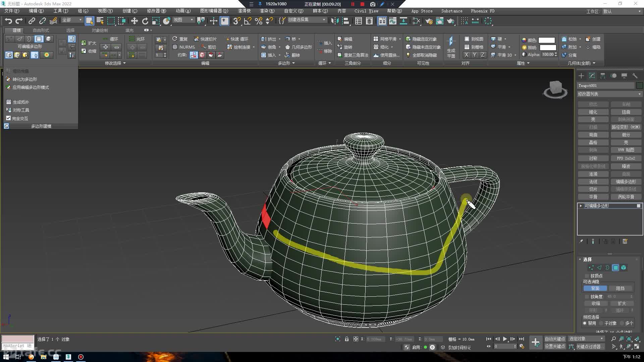Open the Modify tab in command panel
Viewport: 644px width, 362px height.
592,76
